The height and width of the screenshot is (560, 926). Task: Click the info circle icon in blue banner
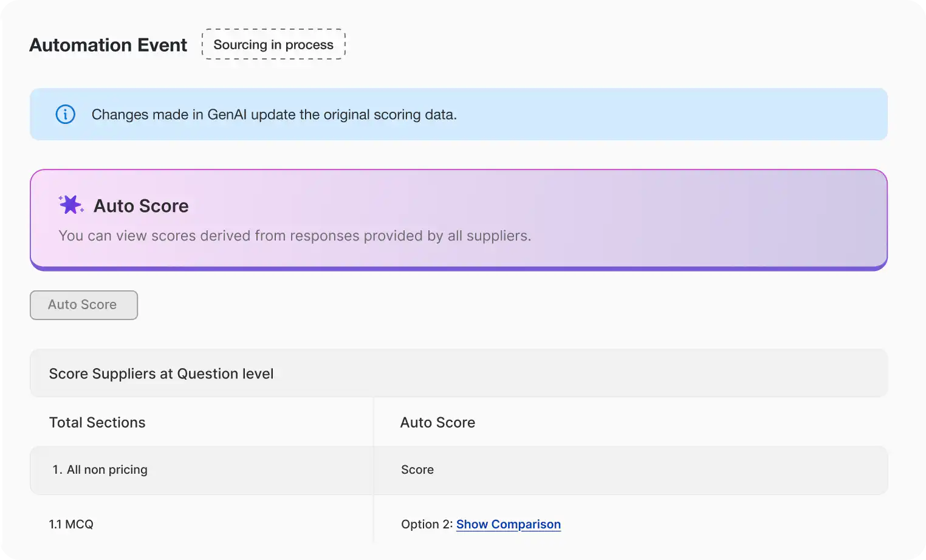click(x=66, y=114)
